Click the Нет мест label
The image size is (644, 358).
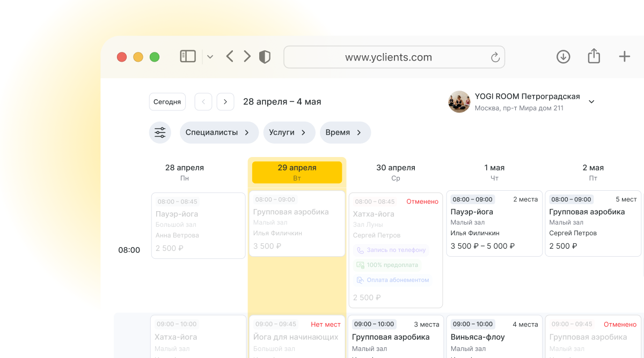326,324
